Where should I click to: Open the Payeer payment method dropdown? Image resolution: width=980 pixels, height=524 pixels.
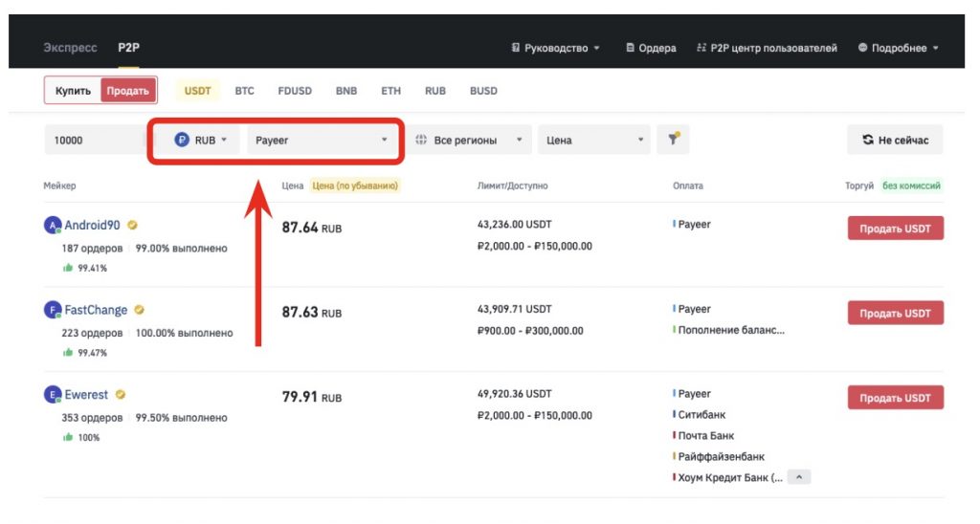322,140
